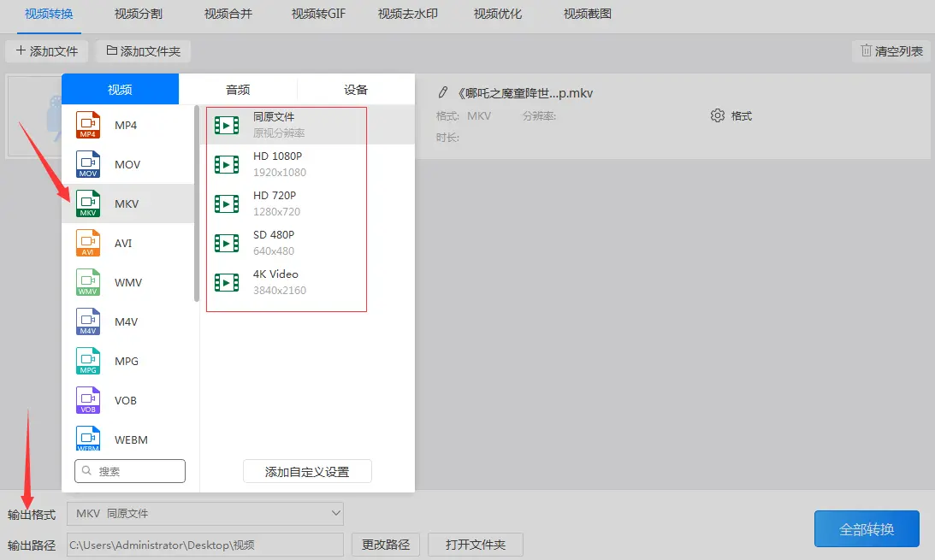Click the MPG format file icon
This screenshot has width=935, height=560.
coord(87,361)
